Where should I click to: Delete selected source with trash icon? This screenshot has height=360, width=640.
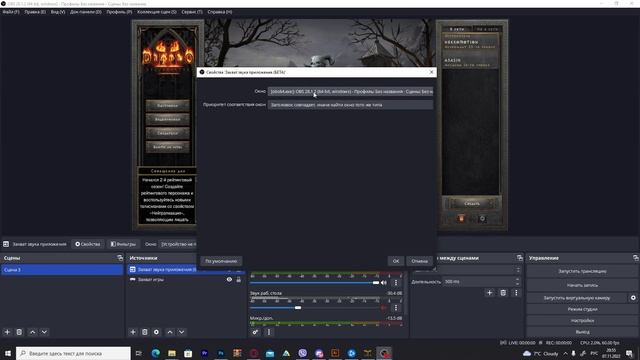point(145,332)
